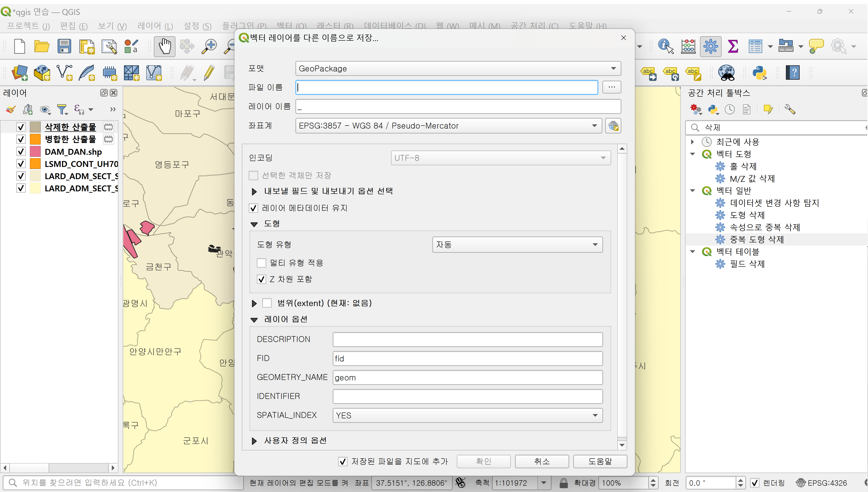868x492 pixels.
Task: Click the toolbox Options wrench icon
Action: (790, 110)
